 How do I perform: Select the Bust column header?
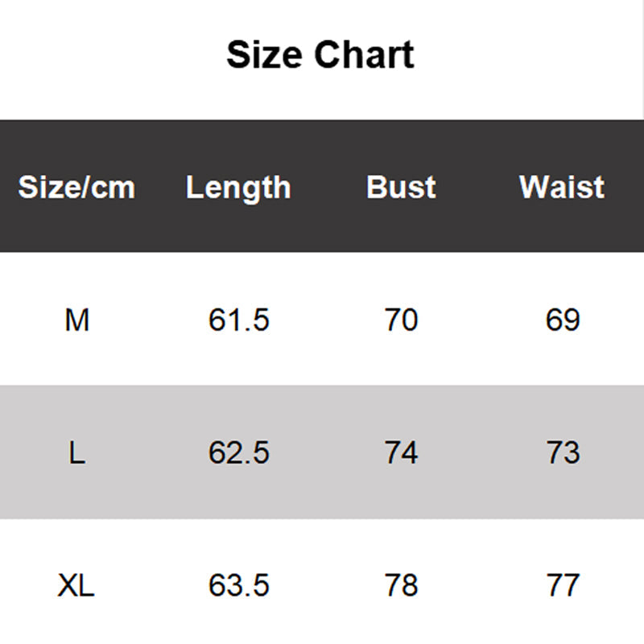click(401, 188)
